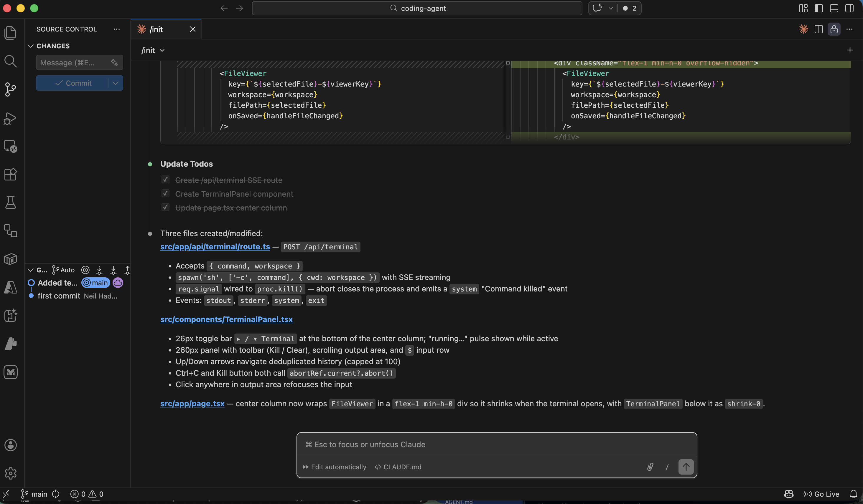
Task: Uncheck the Update page.tsx center column todo
Action: tap(165, 207)
